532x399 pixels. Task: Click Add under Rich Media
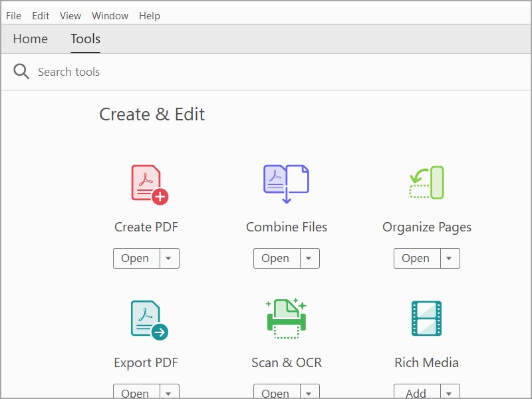(x=416, y=392)
